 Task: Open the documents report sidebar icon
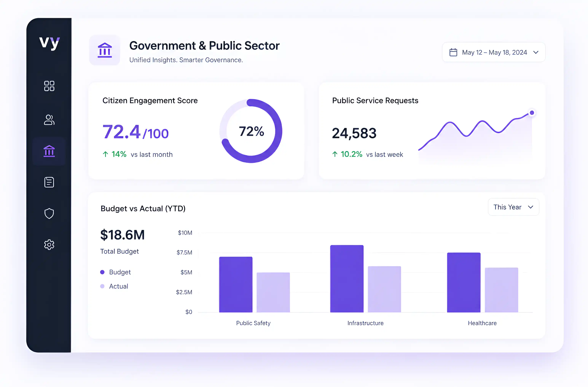49,182
